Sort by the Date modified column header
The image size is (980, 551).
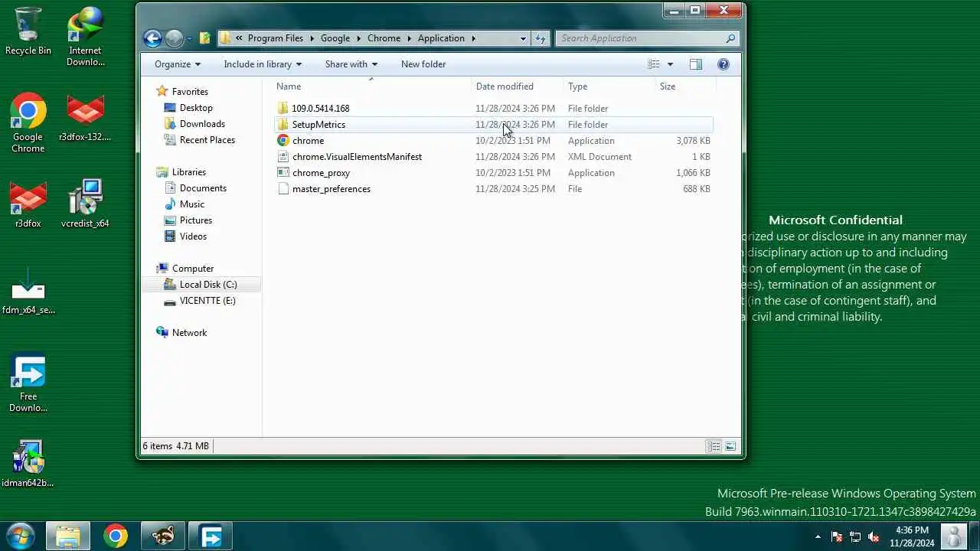(516, 86)
